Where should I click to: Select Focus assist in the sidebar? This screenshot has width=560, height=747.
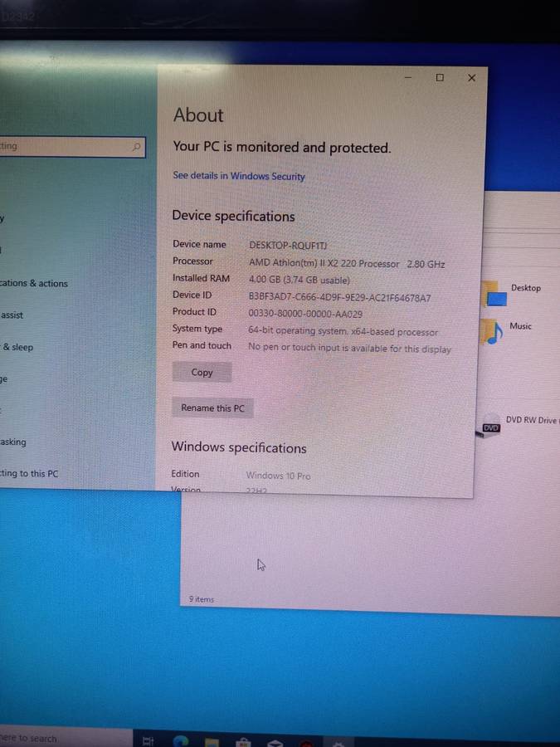pyautogui.click(x=12, y=315)
